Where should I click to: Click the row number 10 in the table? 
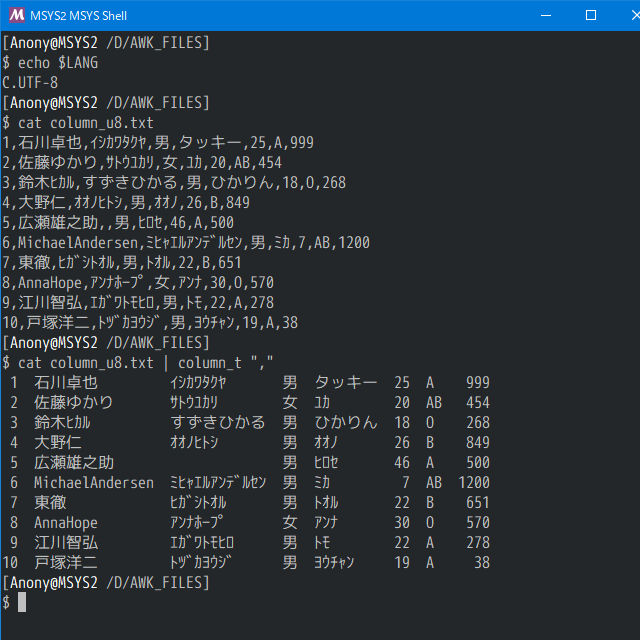[x=12, y=562]
